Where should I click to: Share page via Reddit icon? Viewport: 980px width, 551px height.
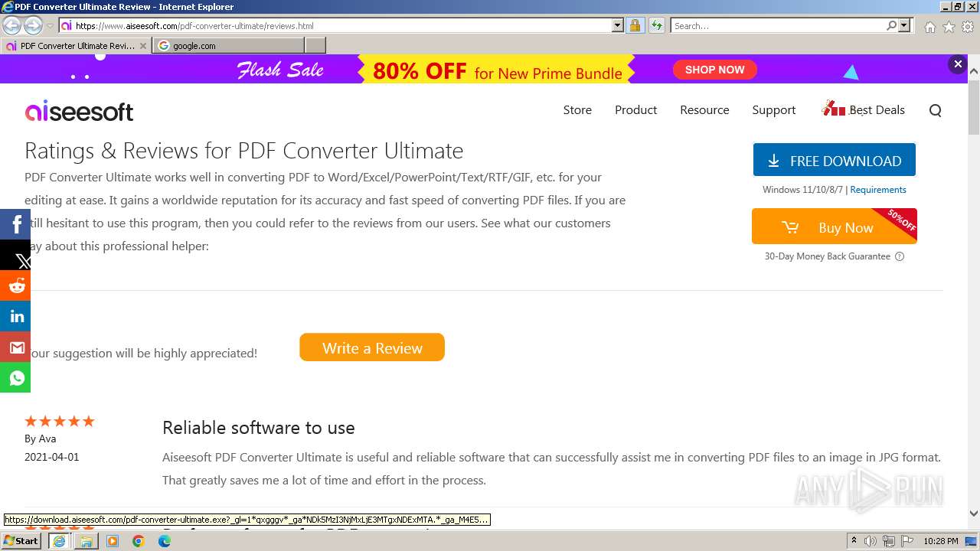[x=15, y=285]
